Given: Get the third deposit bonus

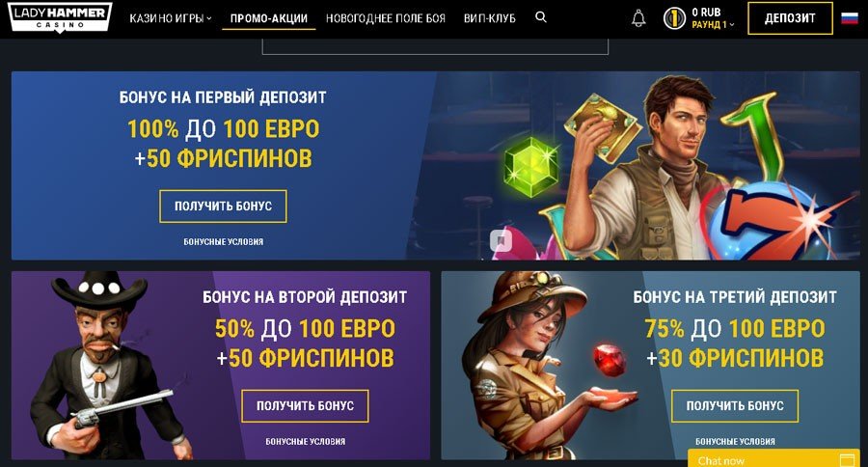Looking at the screenshot, I should [x=735, y=405].
